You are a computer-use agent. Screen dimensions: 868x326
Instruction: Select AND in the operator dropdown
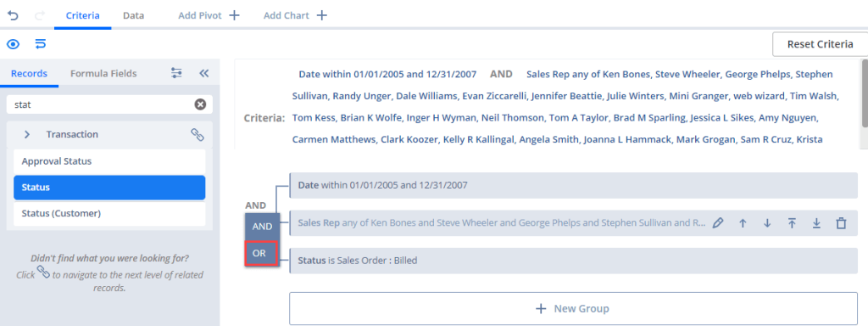[x=262, y=226]
